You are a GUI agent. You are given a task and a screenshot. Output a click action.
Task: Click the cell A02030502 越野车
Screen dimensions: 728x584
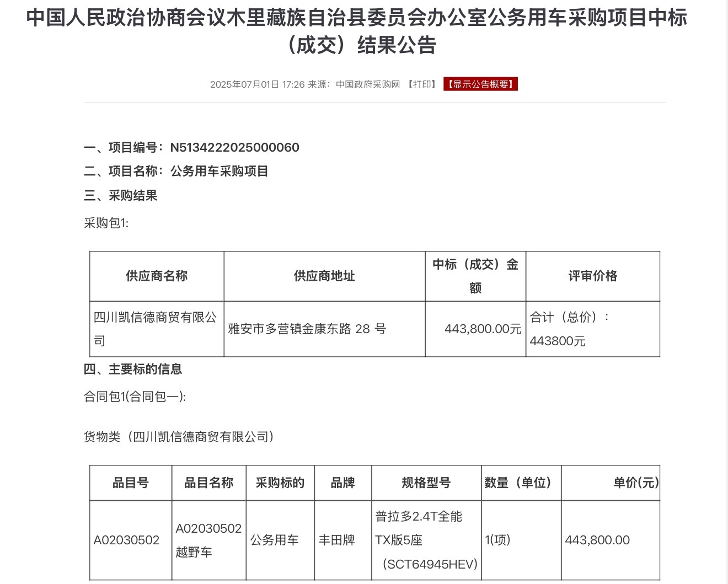coord(209,540)
